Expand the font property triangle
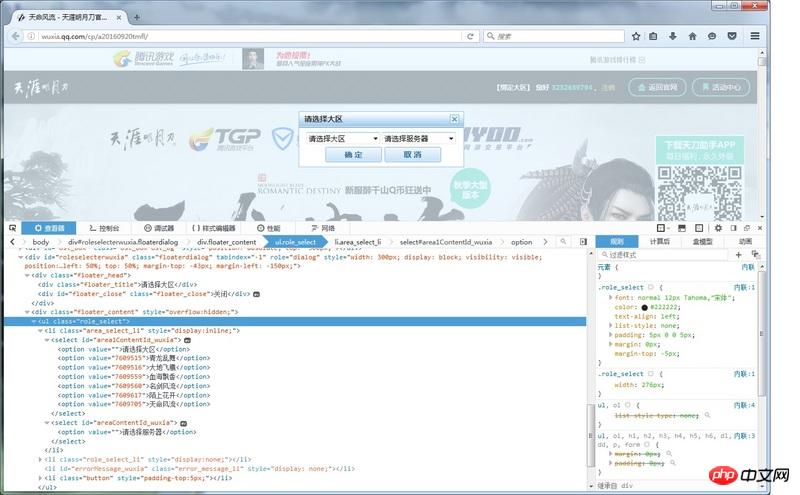 (610, 297)
